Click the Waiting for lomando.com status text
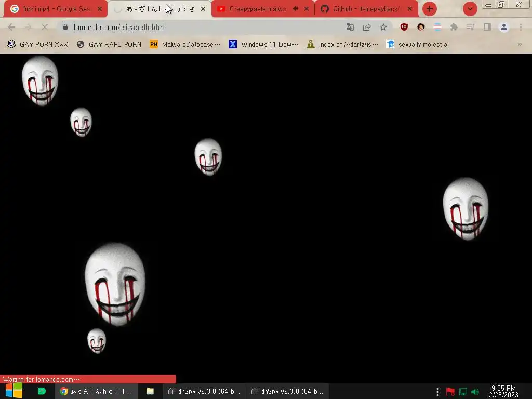Image resolution: width=532 pixels, height=399 pixels. (x=41, y=379)
